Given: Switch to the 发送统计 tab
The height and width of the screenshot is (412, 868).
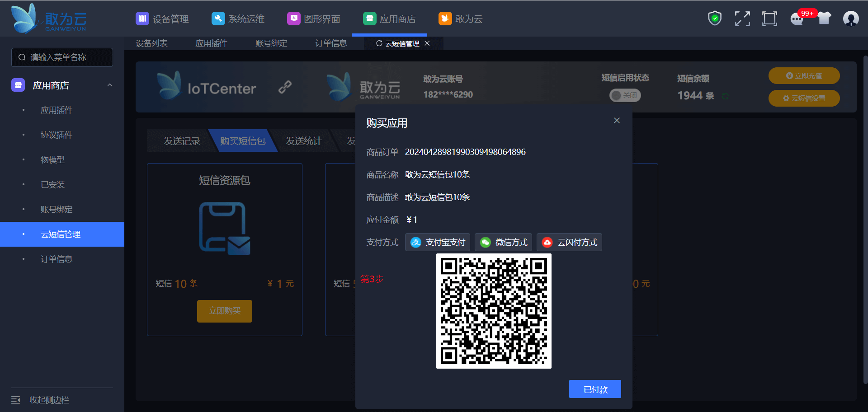Looking at the screenshot, I should [x=303, y=141].
